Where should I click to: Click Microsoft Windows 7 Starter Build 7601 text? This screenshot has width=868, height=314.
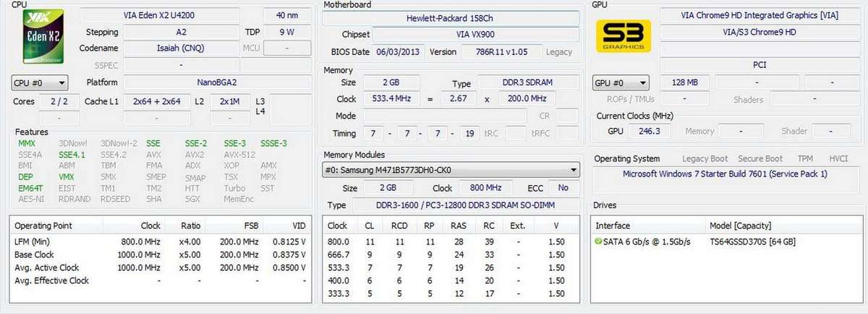pos(725,174)
